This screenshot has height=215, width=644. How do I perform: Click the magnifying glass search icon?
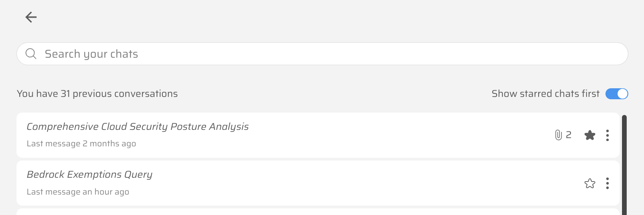31,54
